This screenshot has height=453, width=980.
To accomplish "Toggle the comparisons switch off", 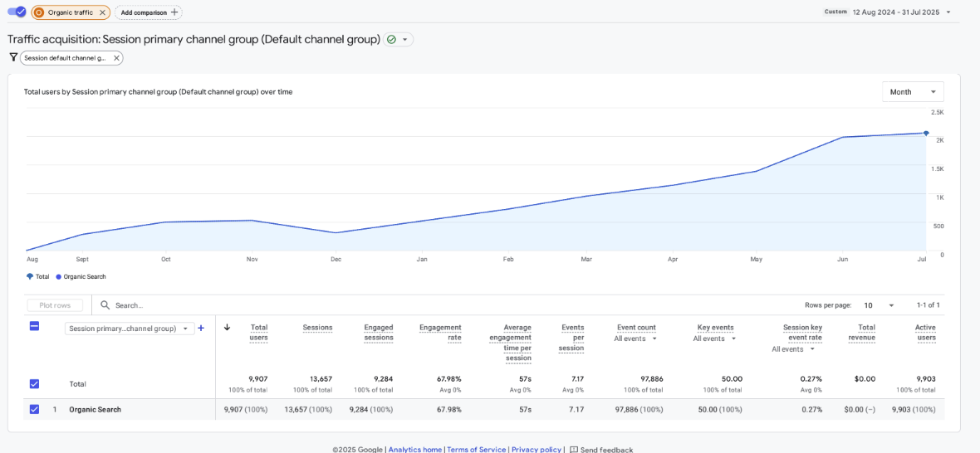I will point(17,12).
